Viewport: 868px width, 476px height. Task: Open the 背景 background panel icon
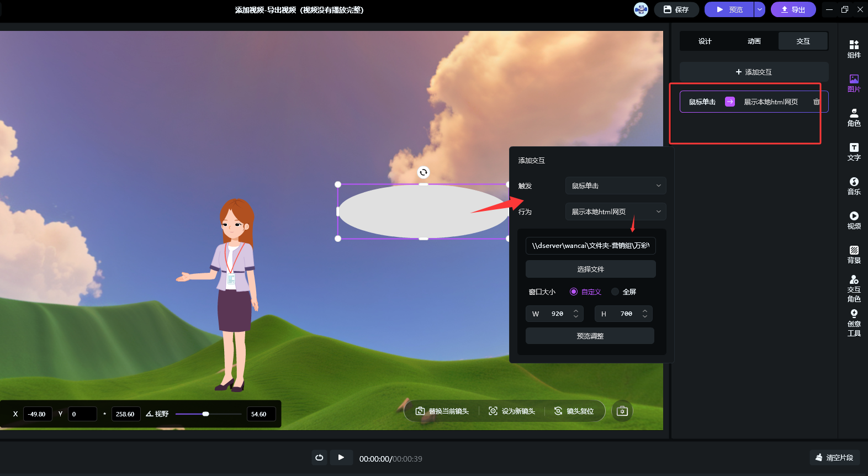[x=854, y=254]
